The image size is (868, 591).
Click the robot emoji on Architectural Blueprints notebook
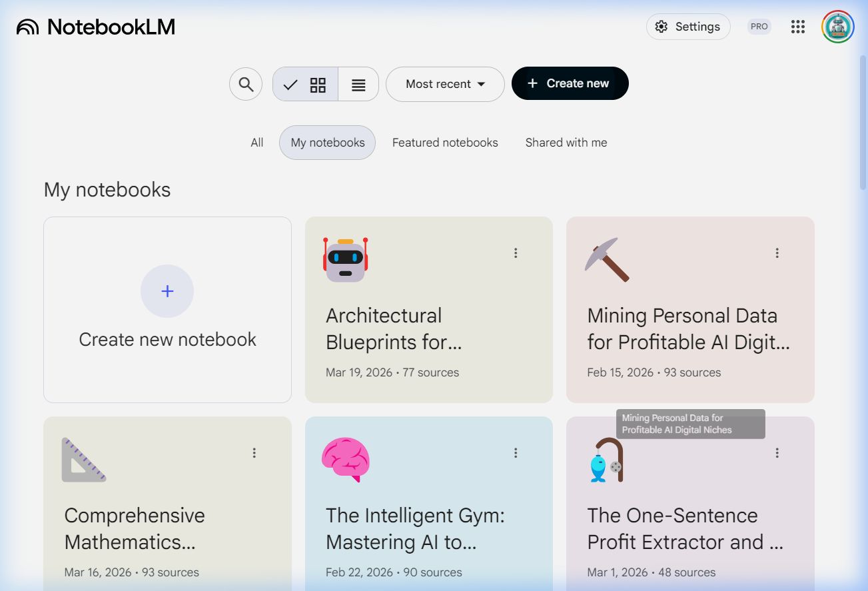tap(345, 260)
